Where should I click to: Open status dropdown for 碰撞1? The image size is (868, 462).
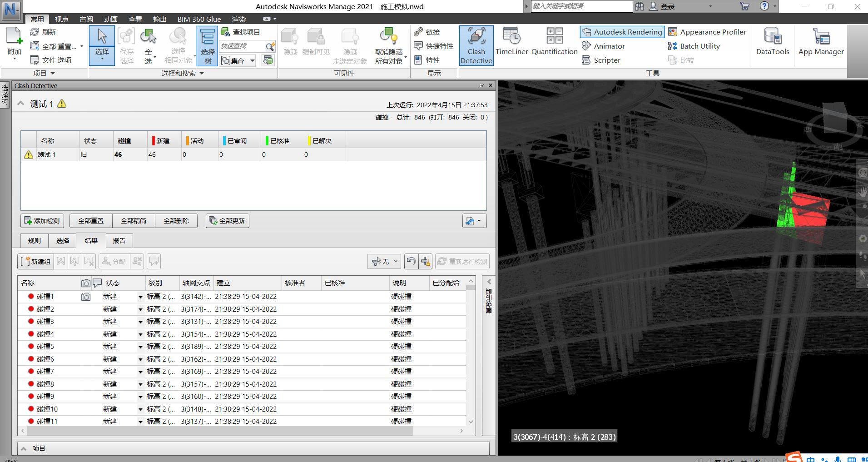click(x=140, y=297)
